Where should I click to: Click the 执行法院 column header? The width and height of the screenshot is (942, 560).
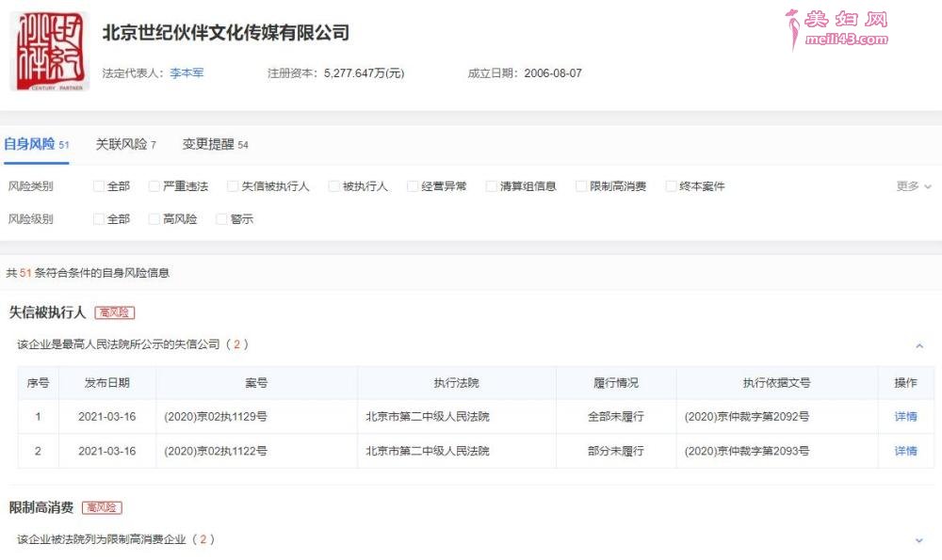click(x=457, y=383)
